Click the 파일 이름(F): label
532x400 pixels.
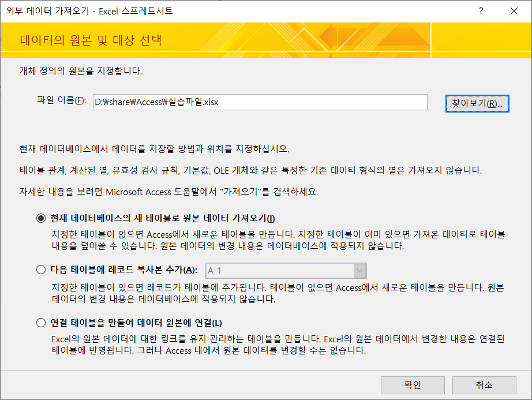62,100
